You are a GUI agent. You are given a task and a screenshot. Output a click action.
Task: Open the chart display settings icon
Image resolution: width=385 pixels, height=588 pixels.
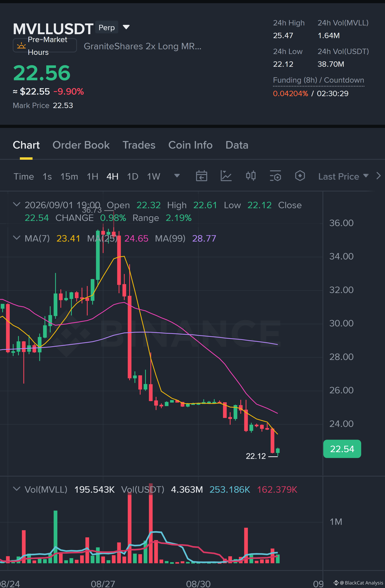pyautogui.click(x=275, y=176)
